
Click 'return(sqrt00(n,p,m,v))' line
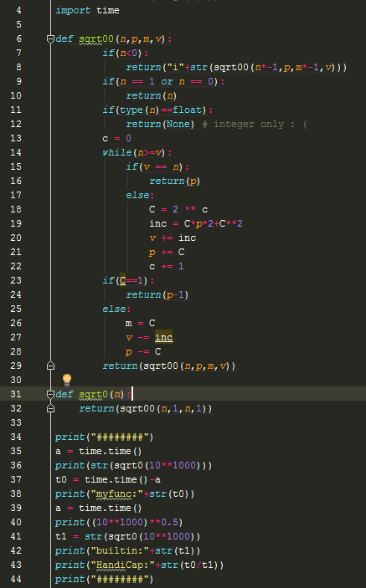point(169,366)
